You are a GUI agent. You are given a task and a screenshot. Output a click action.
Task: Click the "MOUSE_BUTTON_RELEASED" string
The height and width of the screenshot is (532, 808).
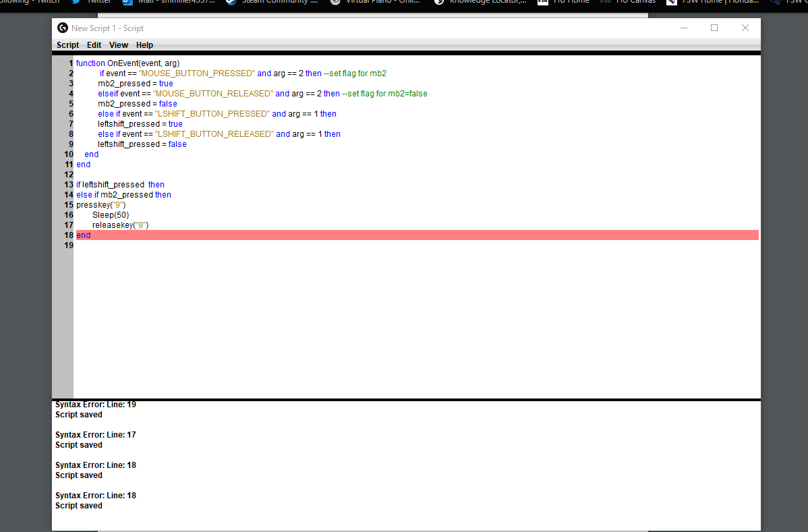click(x=213, y=94)
